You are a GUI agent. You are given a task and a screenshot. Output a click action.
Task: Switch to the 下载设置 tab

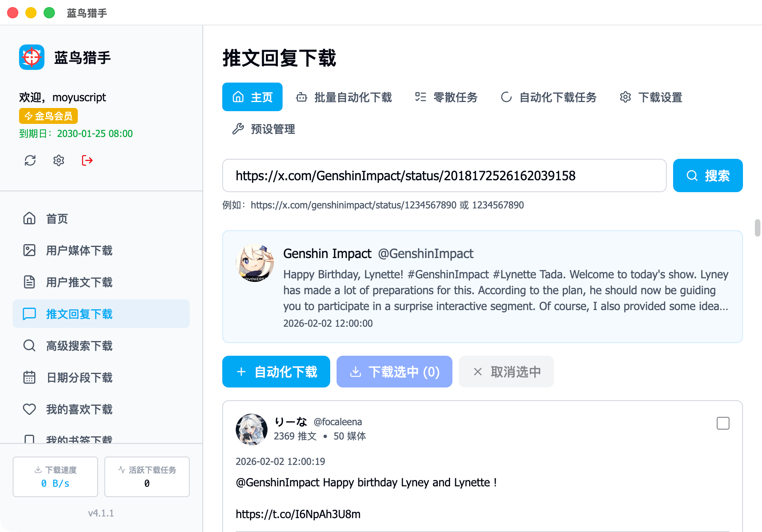pyautogui.click(x=651, y=97)
